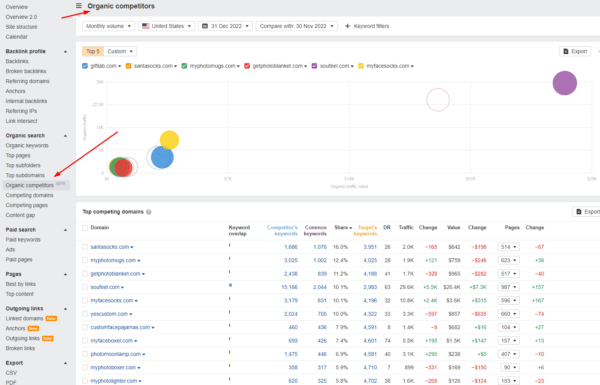600x385 pixels.
Task: Open Content gap in the sidebar
Action: click(20, 215)
